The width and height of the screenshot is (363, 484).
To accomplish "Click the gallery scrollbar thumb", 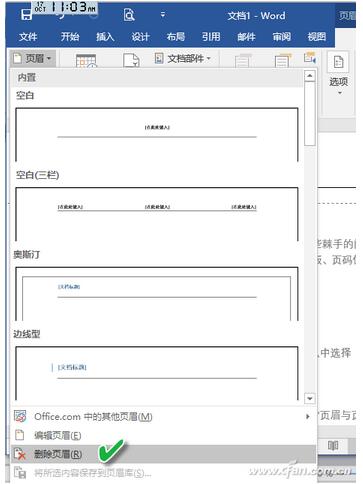I will pyautogui.click(x=310, y=114).
